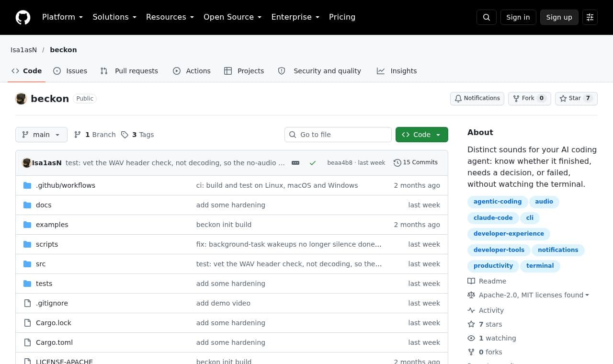The height and width of the screenshot is (364, 613).
Task: View the 15 Commits history
Action: click(416, 163)
